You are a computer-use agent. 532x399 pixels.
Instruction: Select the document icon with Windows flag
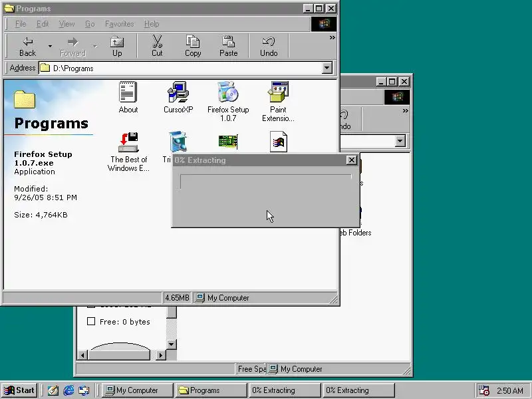pos(278,142)
